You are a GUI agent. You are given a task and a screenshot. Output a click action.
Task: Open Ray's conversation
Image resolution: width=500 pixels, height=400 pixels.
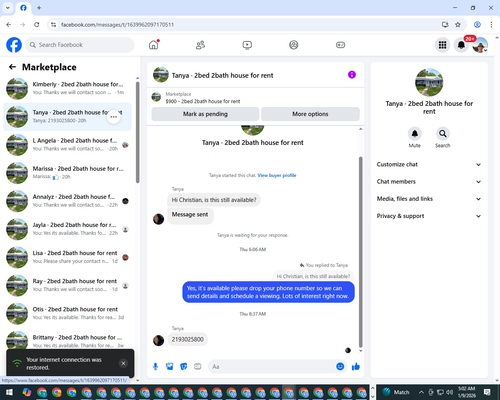pyautogui.click(x=67, y=285)
